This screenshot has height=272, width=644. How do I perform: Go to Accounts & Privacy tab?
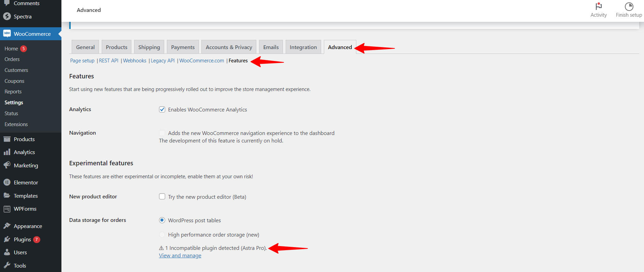[229, 47]
